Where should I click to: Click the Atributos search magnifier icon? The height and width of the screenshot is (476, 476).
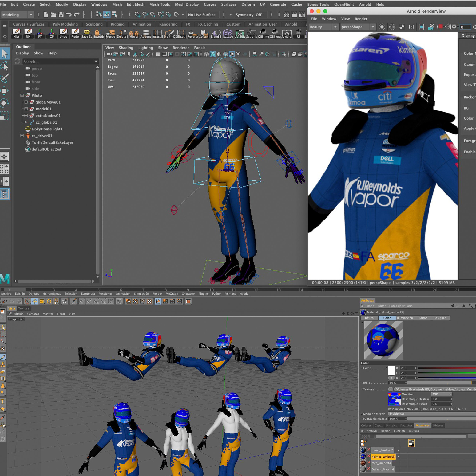[471, 306]
